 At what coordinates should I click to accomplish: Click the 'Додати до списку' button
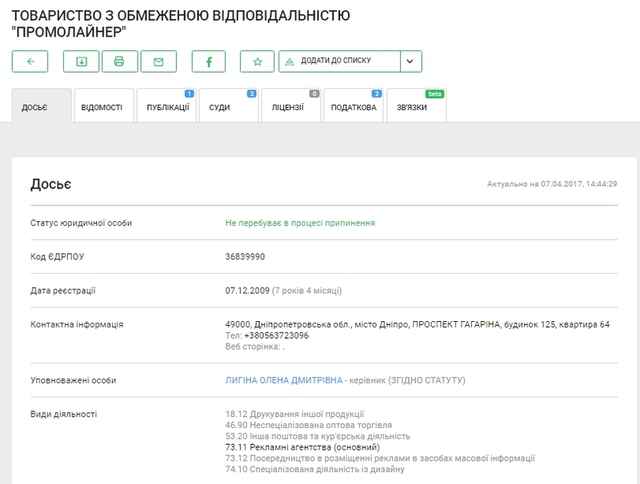(x=339, y=61)
